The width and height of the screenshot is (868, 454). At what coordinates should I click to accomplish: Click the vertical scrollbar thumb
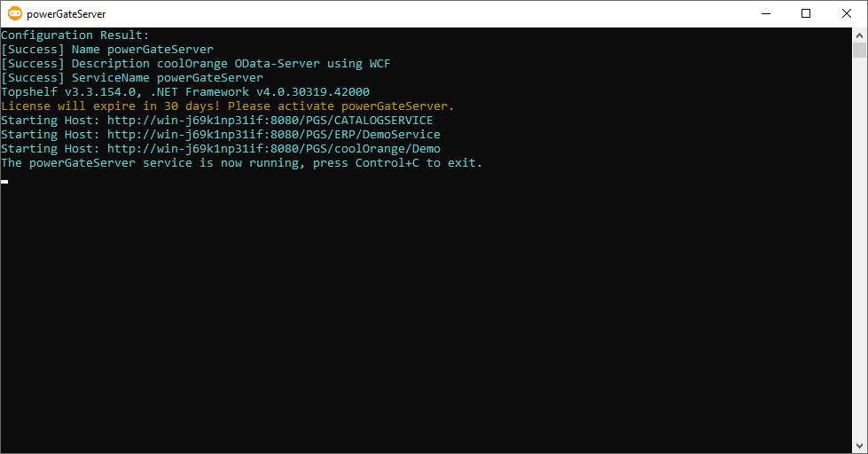(859, 50)
